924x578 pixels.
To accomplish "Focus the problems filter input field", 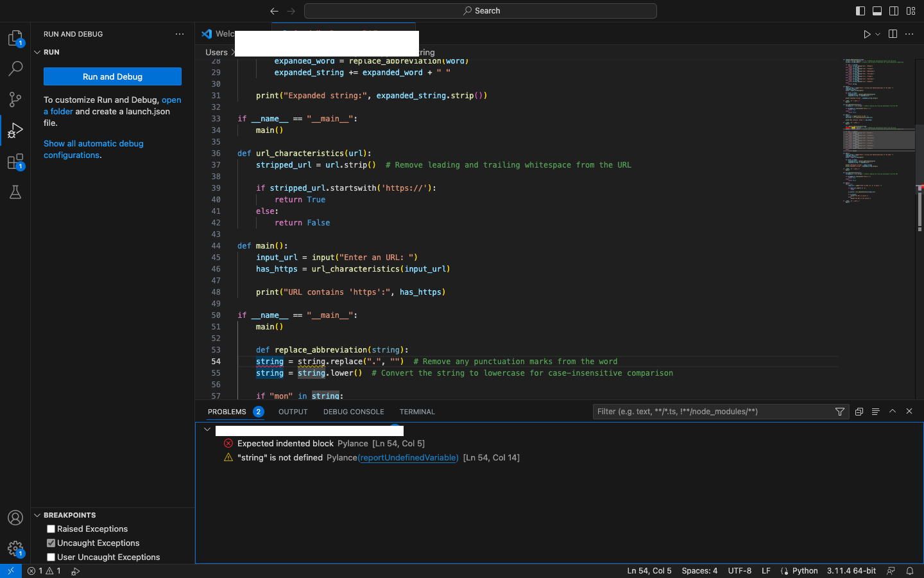I will pyautogui.click(x=712, y=412).
